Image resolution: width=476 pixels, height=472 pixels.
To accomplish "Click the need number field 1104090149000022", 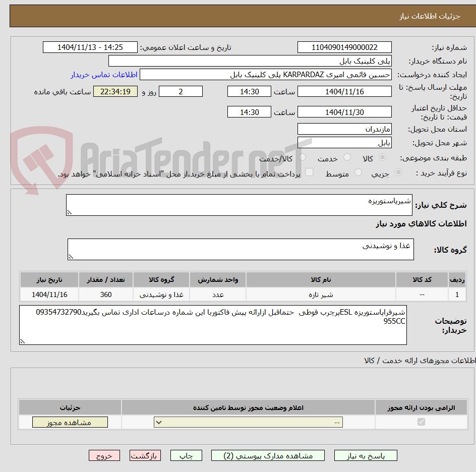I will tap(344, 47).
